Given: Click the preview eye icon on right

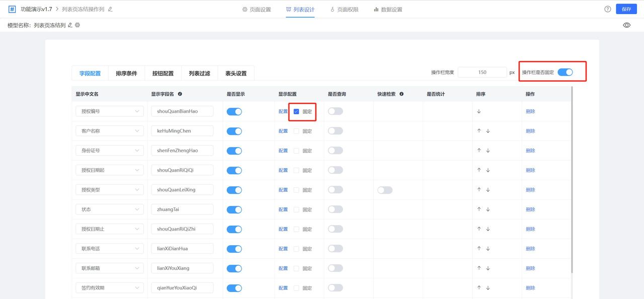Looking at the screenshot, I should coord(626,24).
